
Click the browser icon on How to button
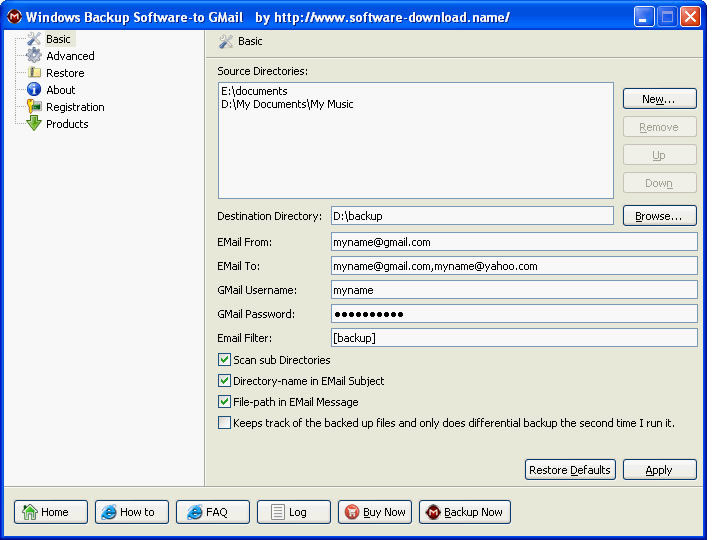coord(109,512)
